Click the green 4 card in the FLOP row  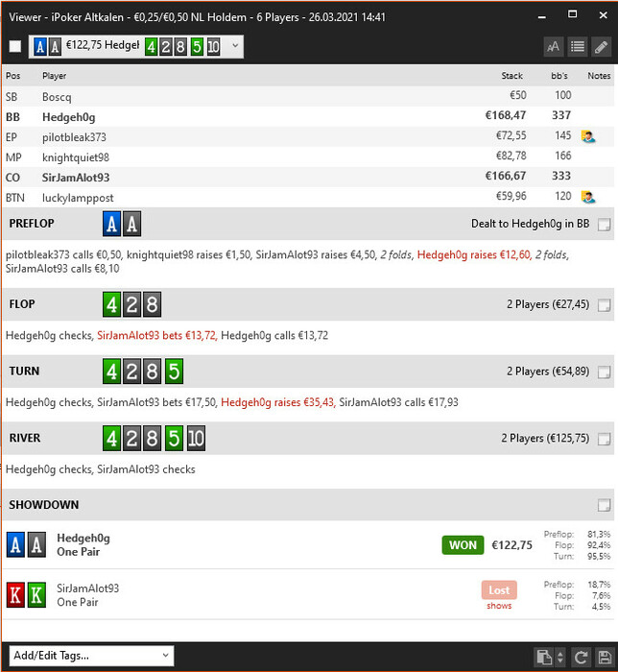[x=111, y=304]
